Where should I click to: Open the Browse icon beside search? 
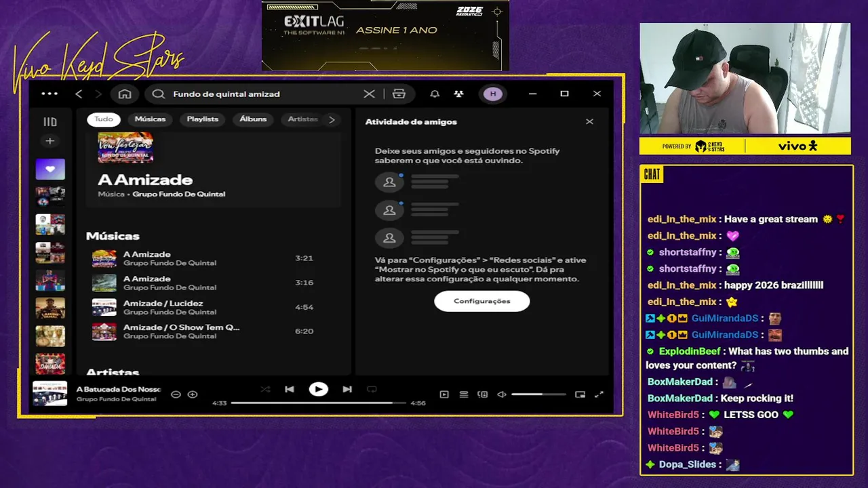(399, 94)
